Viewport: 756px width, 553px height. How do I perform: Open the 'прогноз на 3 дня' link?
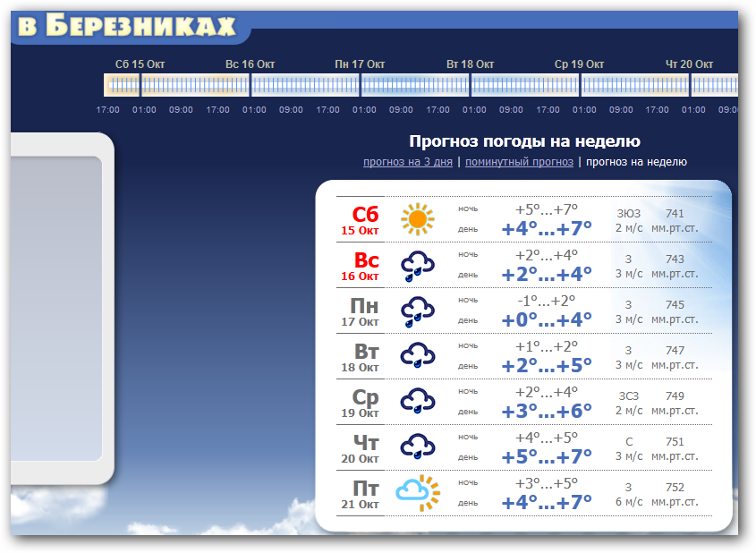(407, 162)
